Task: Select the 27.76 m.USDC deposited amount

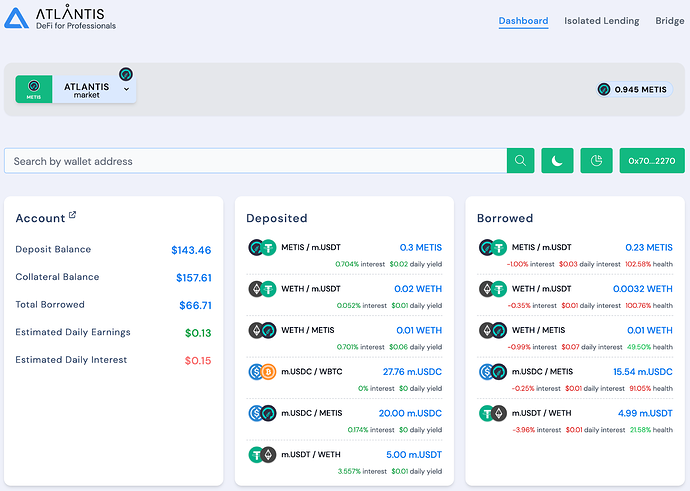Action: (x=412, y=372)
